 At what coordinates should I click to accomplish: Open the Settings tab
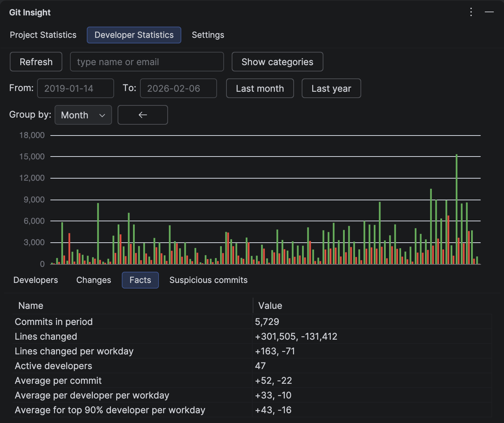click(208, 35)
